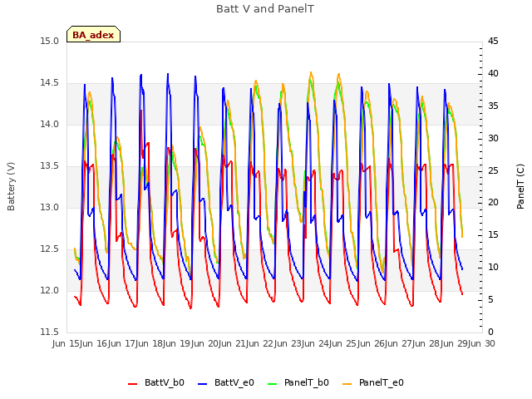This screenshot has width=532, height=399.
Task: Click the Jun 21 date label
Action: click(233, 343)
